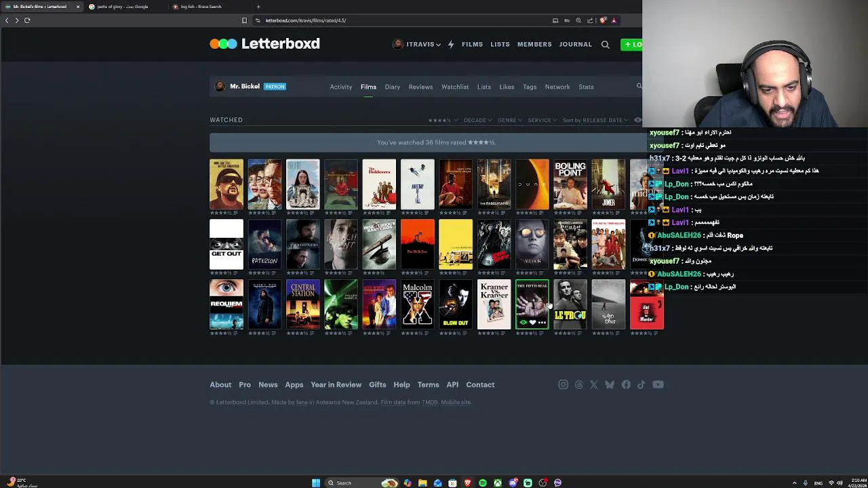The image size is (868, 488).
Task: Click the Letterboxd logo
Action: [x=264, y=44]
